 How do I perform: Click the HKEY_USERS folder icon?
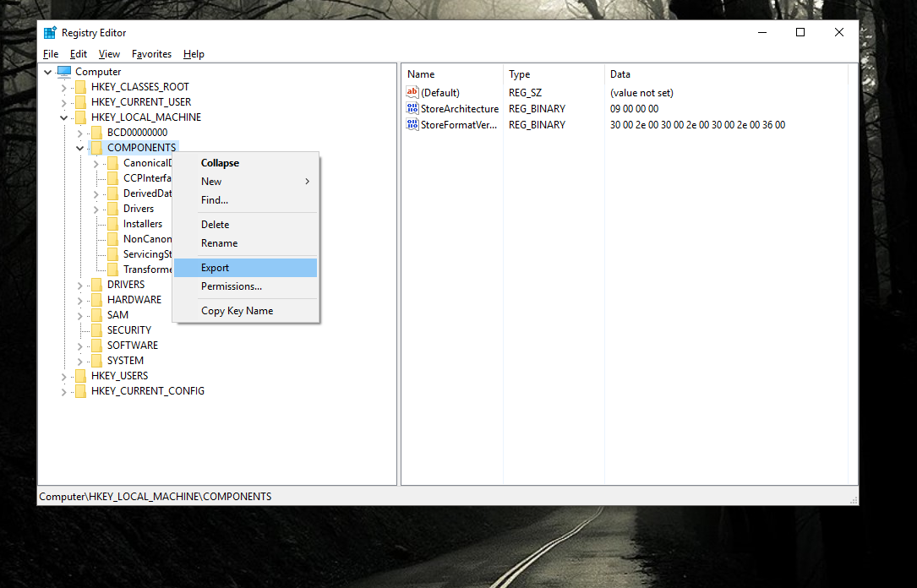(x=80, y=376)
